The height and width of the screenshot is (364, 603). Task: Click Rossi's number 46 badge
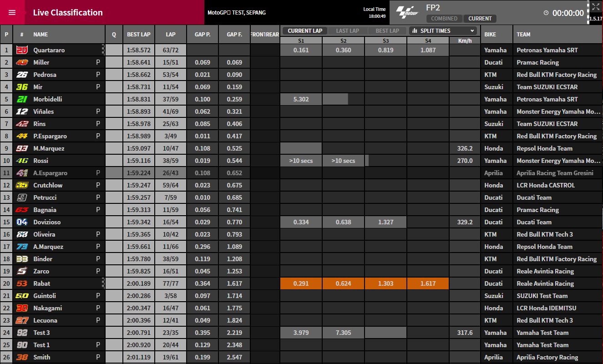pyautogui.click(x=22, y=161)
